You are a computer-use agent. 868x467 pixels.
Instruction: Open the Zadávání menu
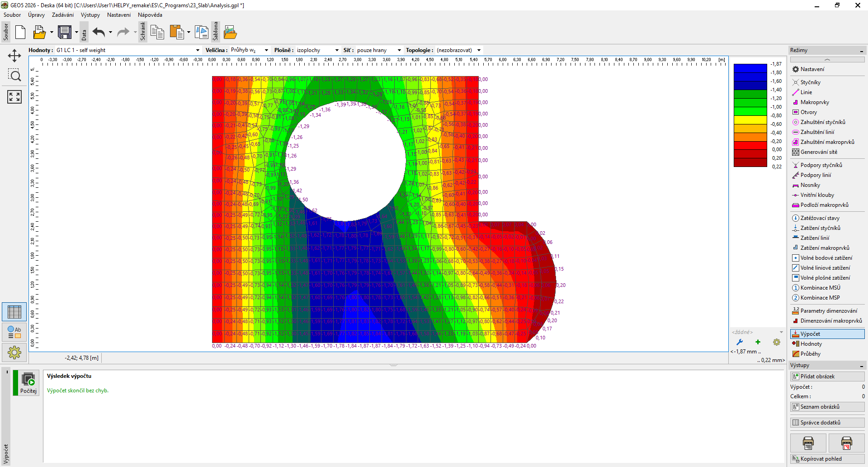click(62, 15)
